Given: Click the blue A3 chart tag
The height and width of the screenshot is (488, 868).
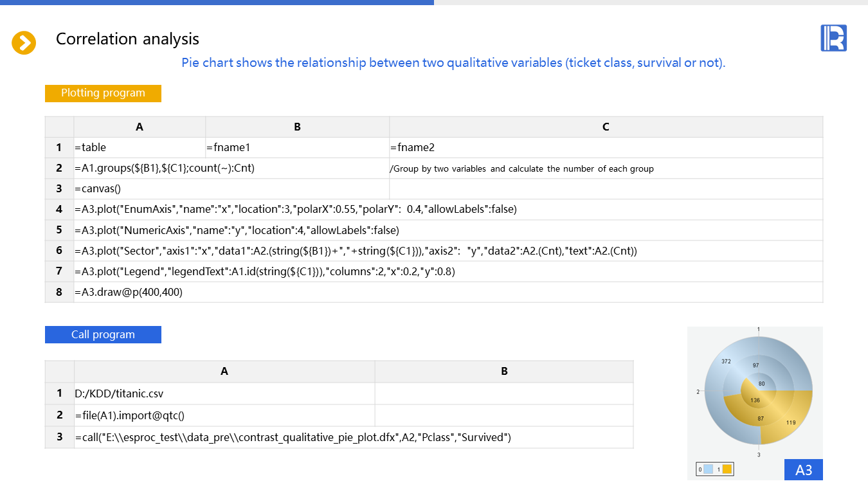Looking at the screenshot, I should point(803,470).
